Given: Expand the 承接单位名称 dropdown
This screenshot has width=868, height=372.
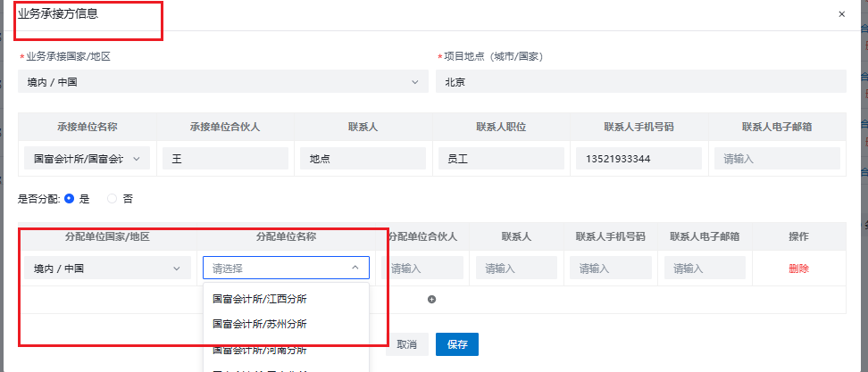Looking at the screenshot, I should 87,159.
